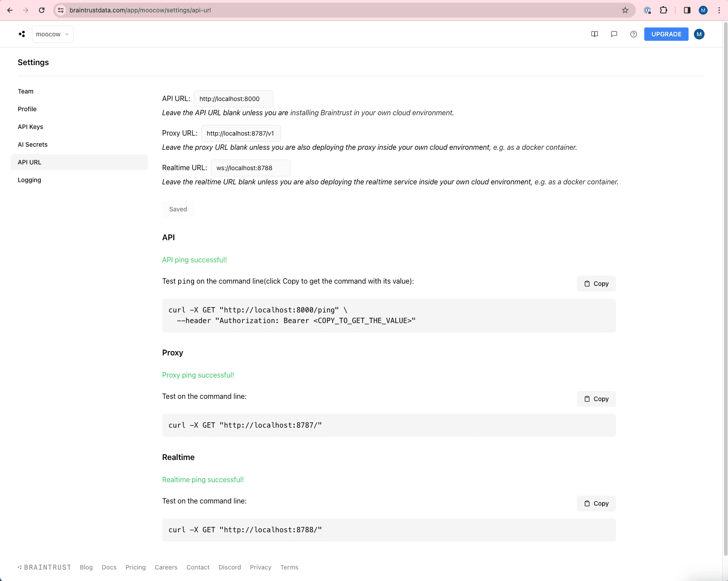Click the Proxy URL input field

(241, 133)
